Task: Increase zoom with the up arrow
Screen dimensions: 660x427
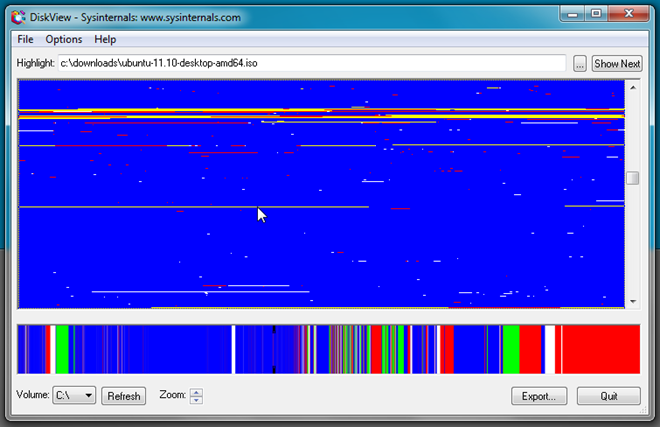Action: click(x=197, y=392)
